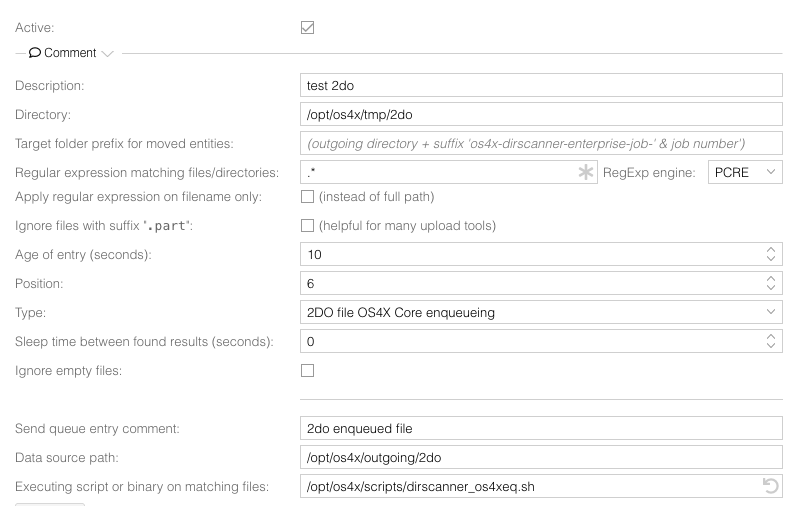The width and height of the screenshot is (791, 506).
Task: Tick the Ignore empty files checkbox
Action: pyautogui.click(x=307, y=371)
